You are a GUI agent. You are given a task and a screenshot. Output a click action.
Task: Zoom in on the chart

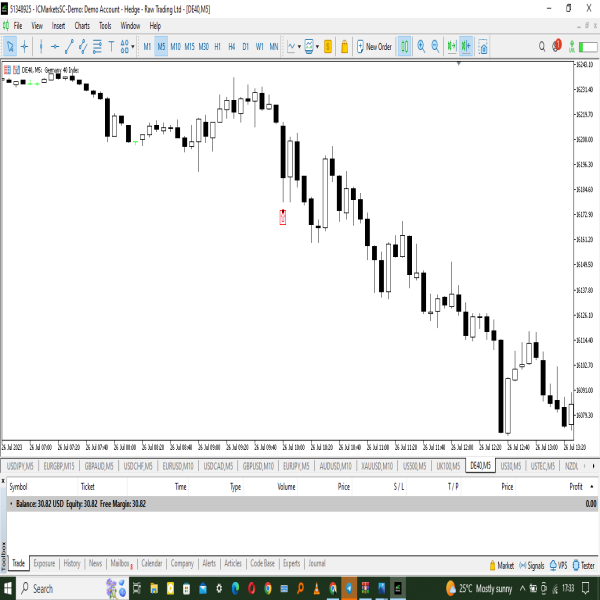(421, 47)
